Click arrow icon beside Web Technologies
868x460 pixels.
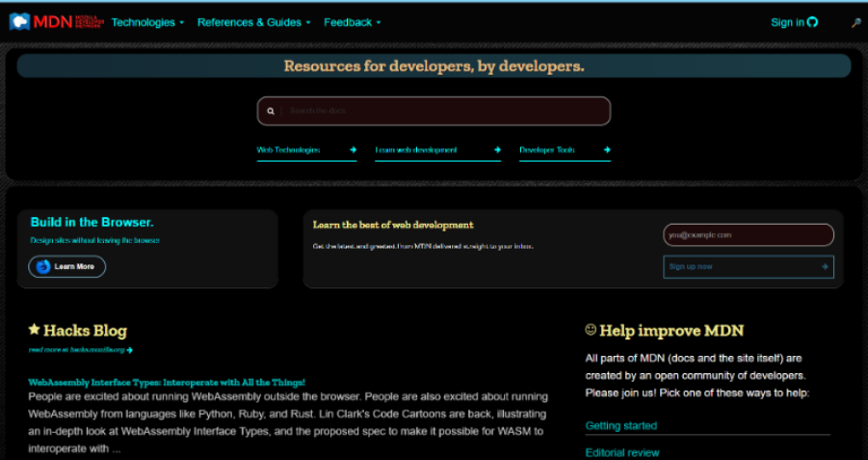tap(354, 149)
